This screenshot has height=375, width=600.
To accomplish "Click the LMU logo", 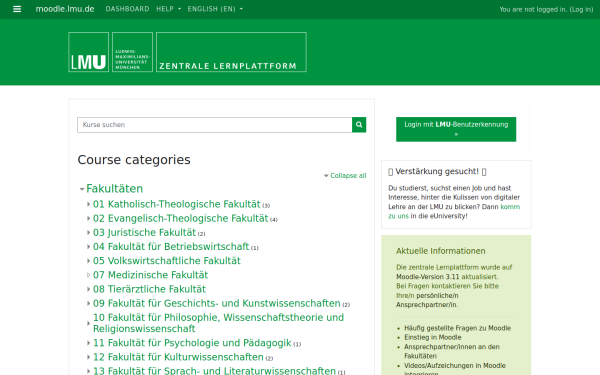I will coord(88,52).
